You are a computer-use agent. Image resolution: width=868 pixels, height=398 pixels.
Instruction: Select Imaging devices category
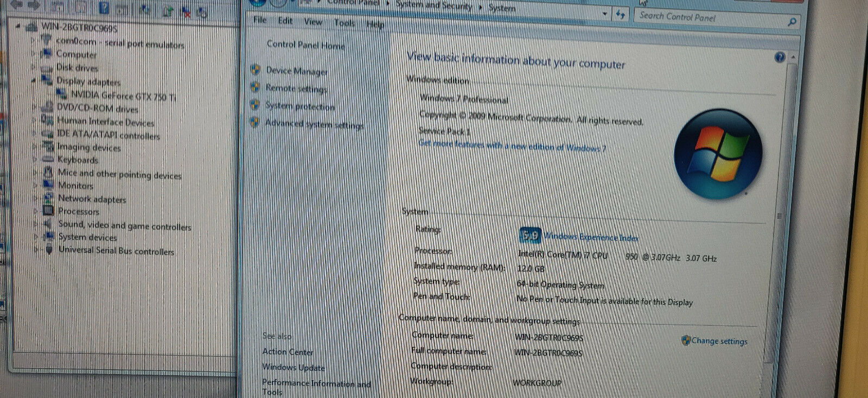[89, 147]
